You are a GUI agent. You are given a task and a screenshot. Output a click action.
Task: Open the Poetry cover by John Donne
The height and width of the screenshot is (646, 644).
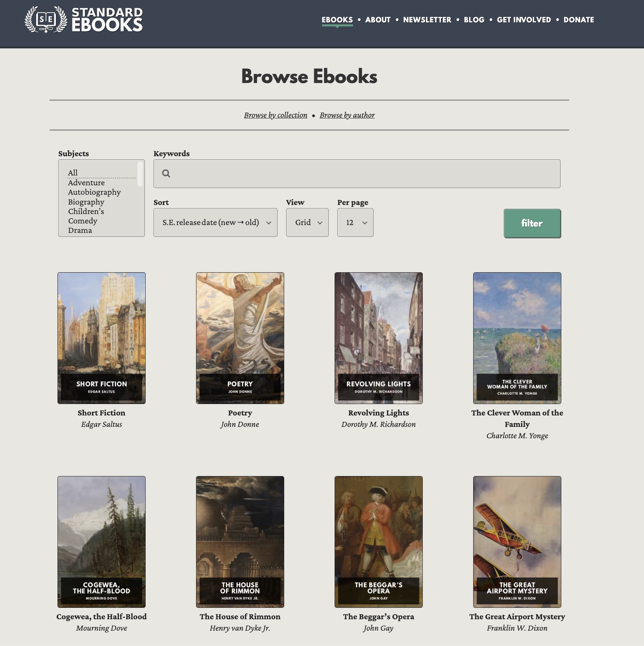click(x=240, y=338)
